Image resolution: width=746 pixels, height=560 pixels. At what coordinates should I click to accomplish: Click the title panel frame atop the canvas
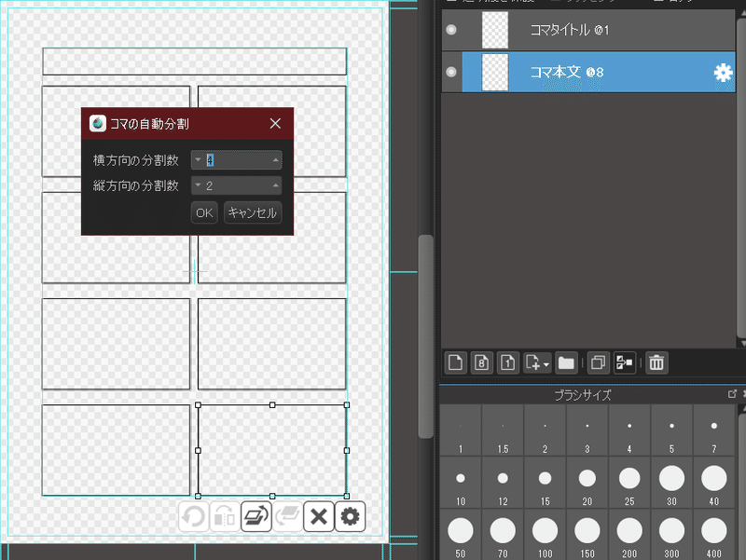195,61
